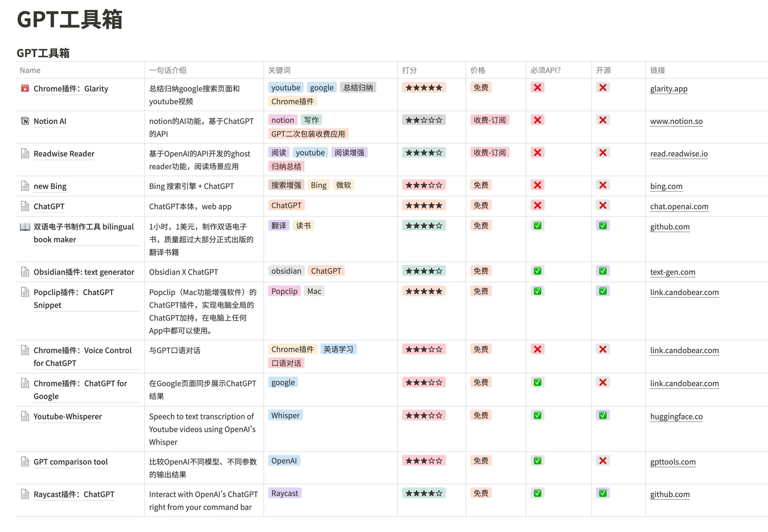Click the document icon beside Youtube-Whisperer
Viewport: 768px width, 532px height.
point(25,416)
